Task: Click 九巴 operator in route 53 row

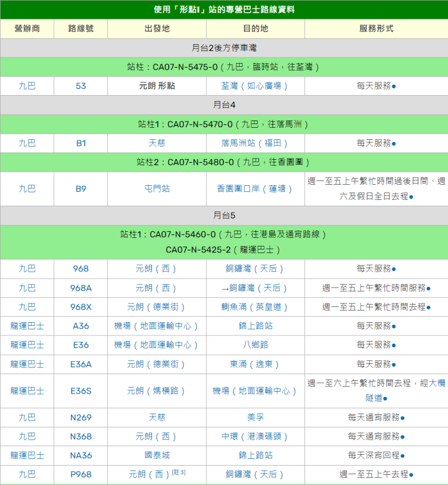Action: tap(27, 86)
